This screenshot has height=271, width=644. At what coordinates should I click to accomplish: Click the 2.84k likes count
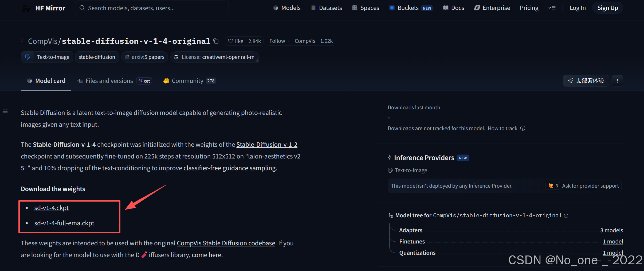(254, 41)
